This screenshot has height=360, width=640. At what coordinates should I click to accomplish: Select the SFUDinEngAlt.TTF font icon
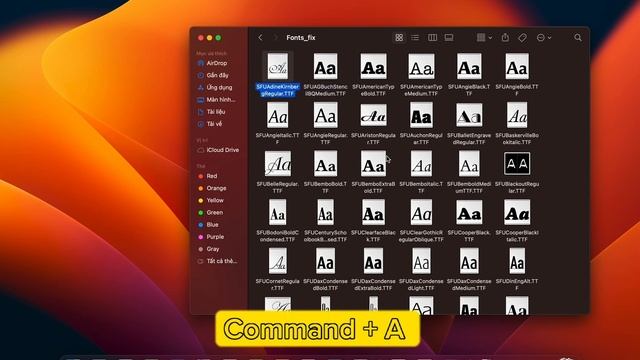coord(517,261)
